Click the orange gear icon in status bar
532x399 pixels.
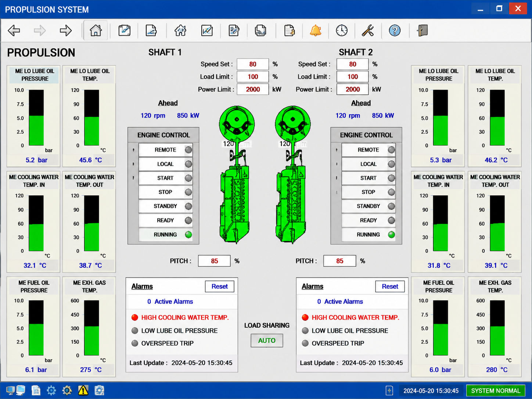click(67, 390)
